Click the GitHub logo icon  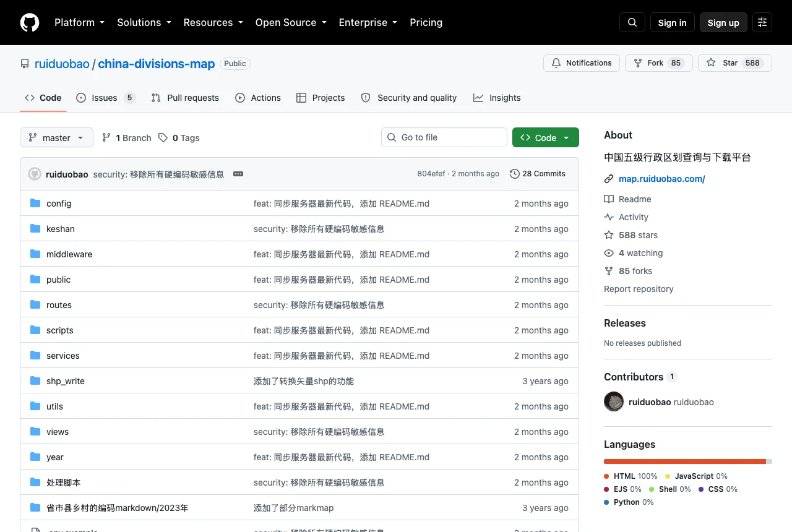click(x=30, y=22)
